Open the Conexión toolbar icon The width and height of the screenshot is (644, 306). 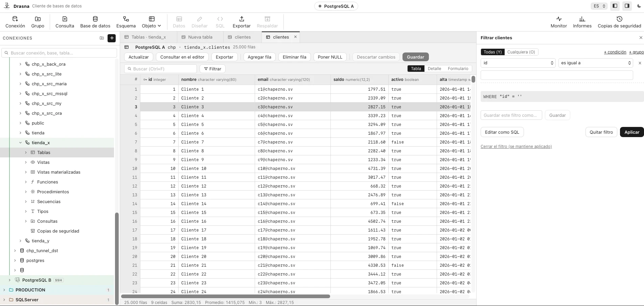15,22
